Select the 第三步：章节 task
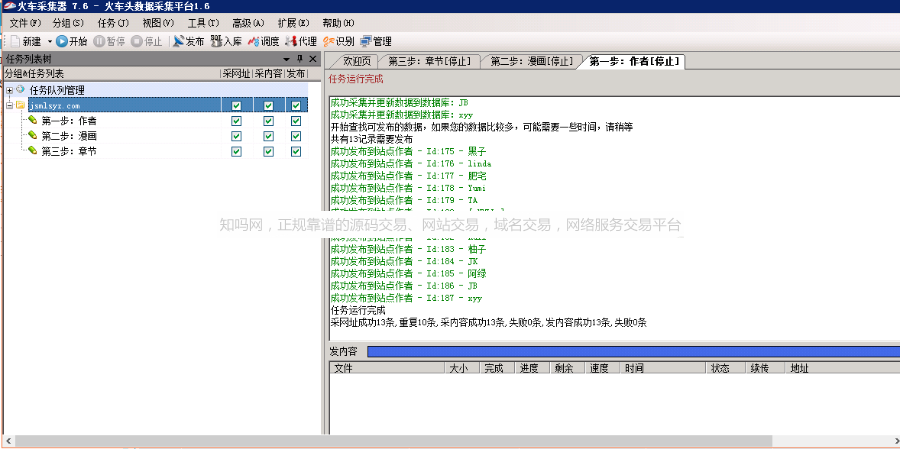900x449 pixels. tap(69, 152)
